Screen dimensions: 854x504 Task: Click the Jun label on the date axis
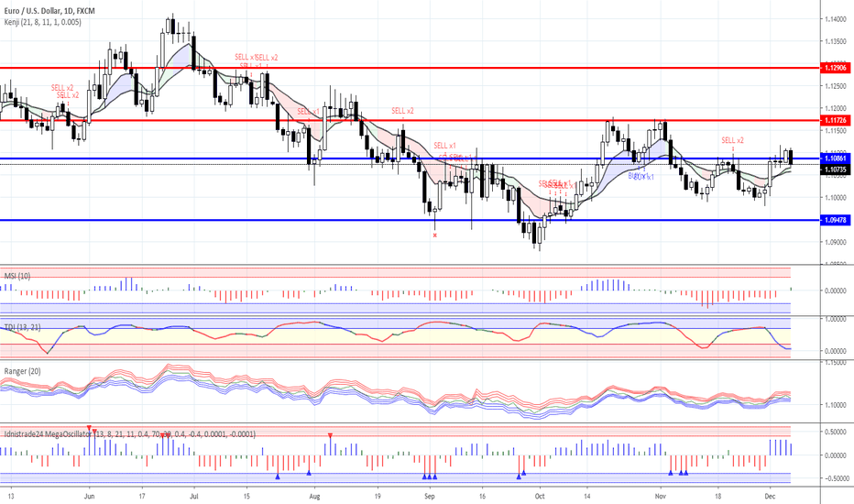88,494
